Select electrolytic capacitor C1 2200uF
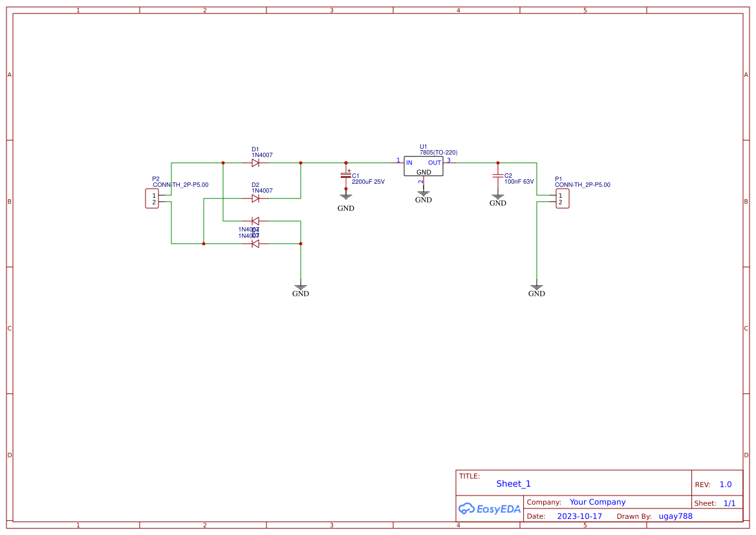756x535 pixels. pos(346,175)
